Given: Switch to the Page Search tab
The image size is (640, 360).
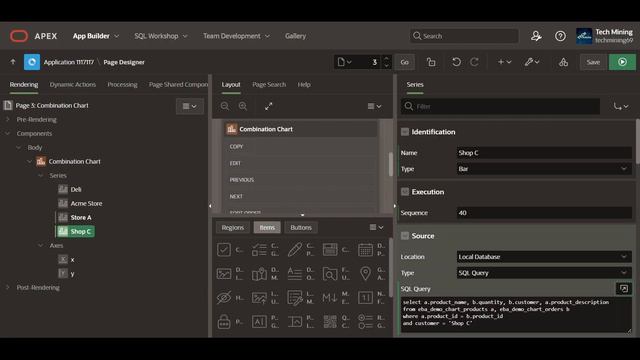Looking at the screenshot, I should tap(269, 84).
